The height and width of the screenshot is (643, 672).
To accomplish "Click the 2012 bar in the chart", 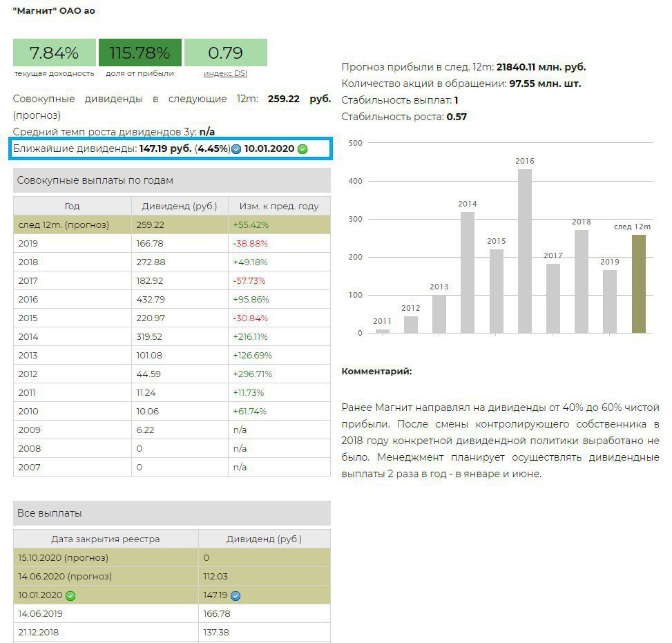I will (x=411, y=325).
